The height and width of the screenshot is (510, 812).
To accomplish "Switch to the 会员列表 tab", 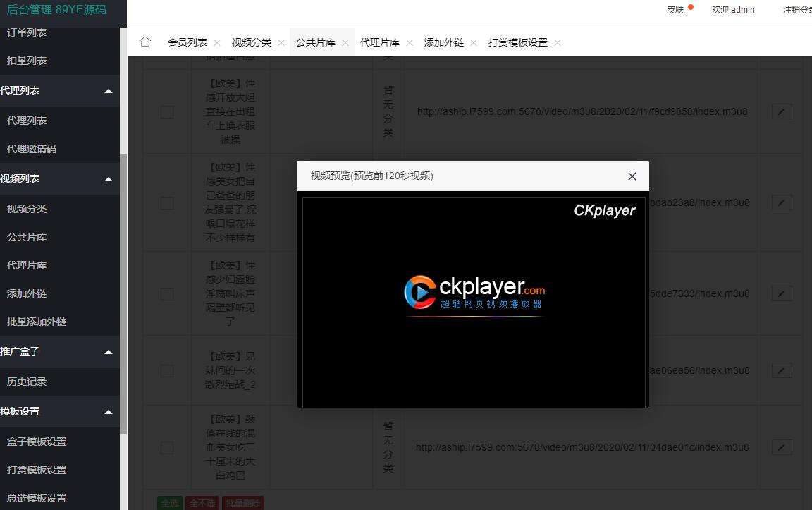I will pos(187,42).
